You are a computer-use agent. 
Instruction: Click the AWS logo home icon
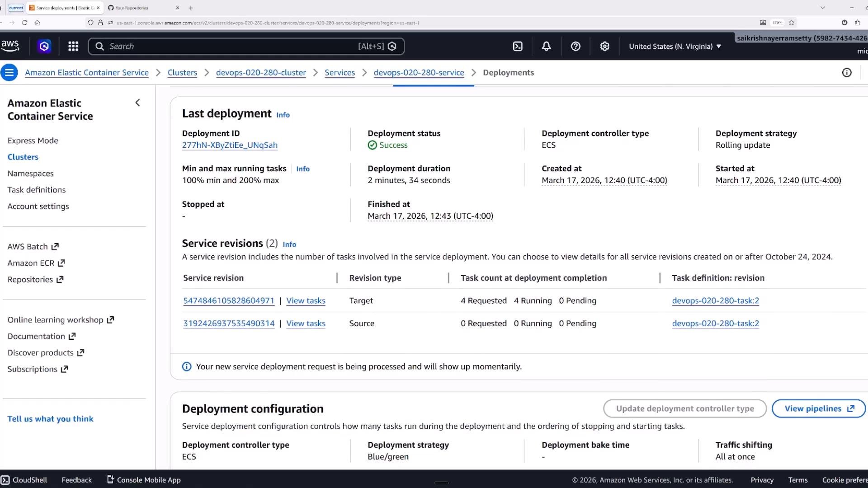tap(10, 46)
